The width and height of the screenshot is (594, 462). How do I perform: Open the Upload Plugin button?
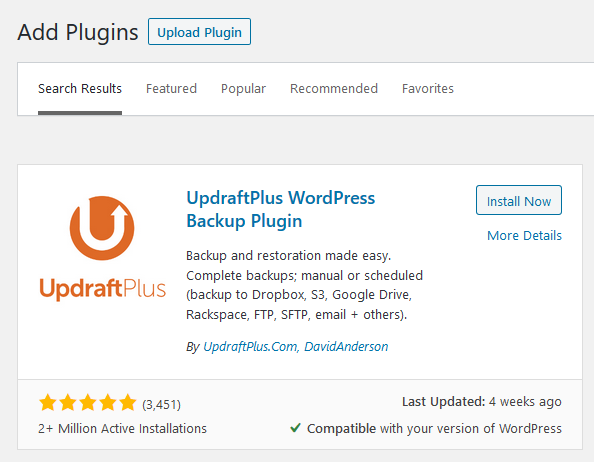(x=199, y=32)
